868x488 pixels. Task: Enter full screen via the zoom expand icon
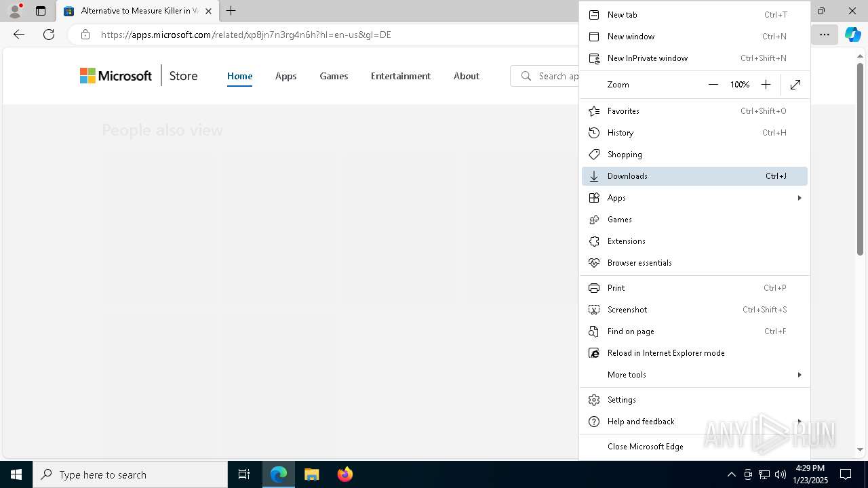click(795, 84)
